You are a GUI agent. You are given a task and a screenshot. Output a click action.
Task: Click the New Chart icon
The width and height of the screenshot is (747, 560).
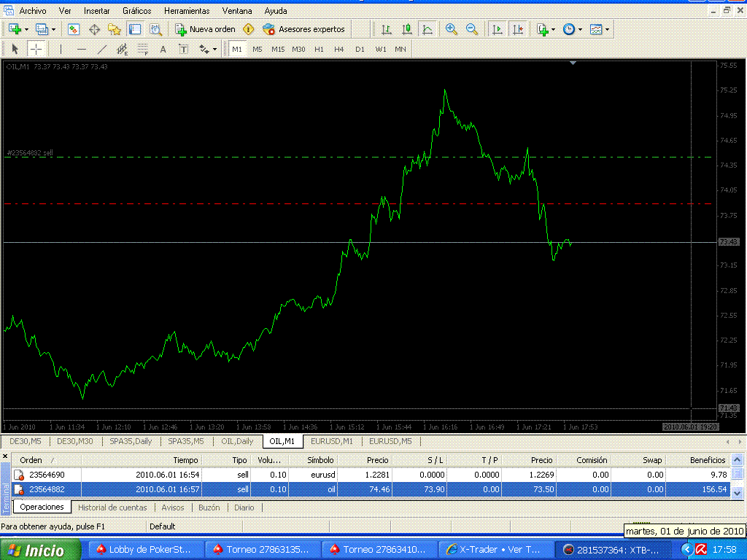click(15, 29)
